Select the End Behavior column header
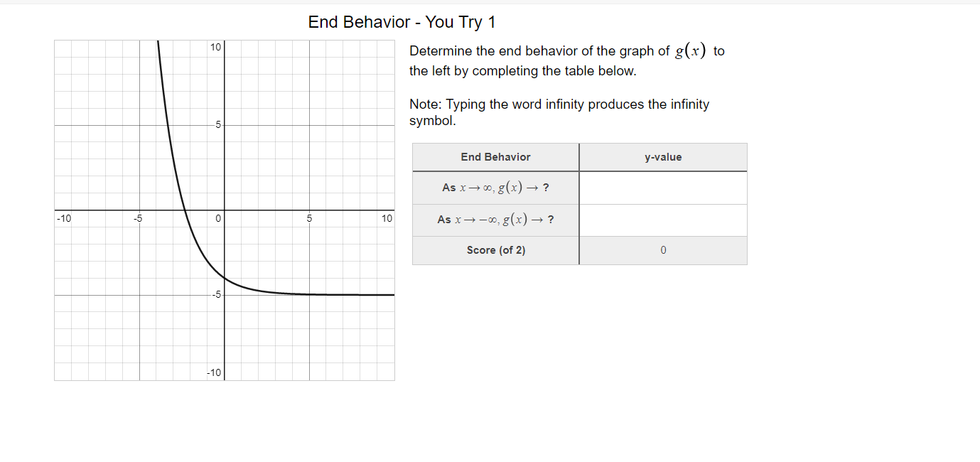980x462 pixels. click(495, 156)
